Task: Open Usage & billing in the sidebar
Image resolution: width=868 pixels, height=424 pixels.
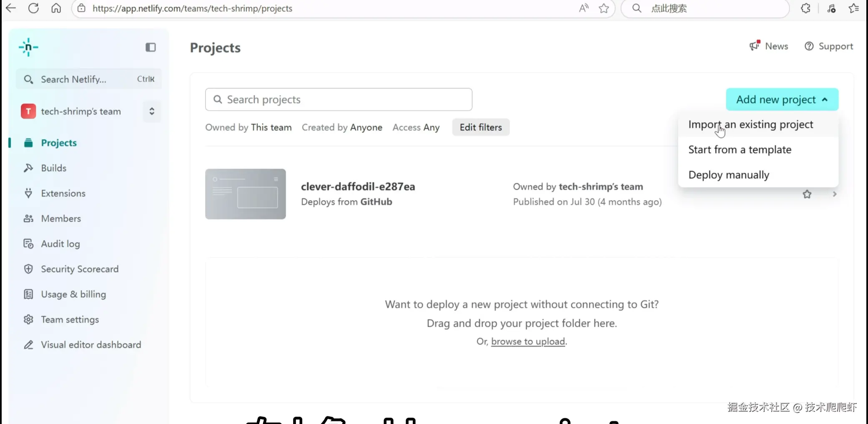Action: [73, 294]
